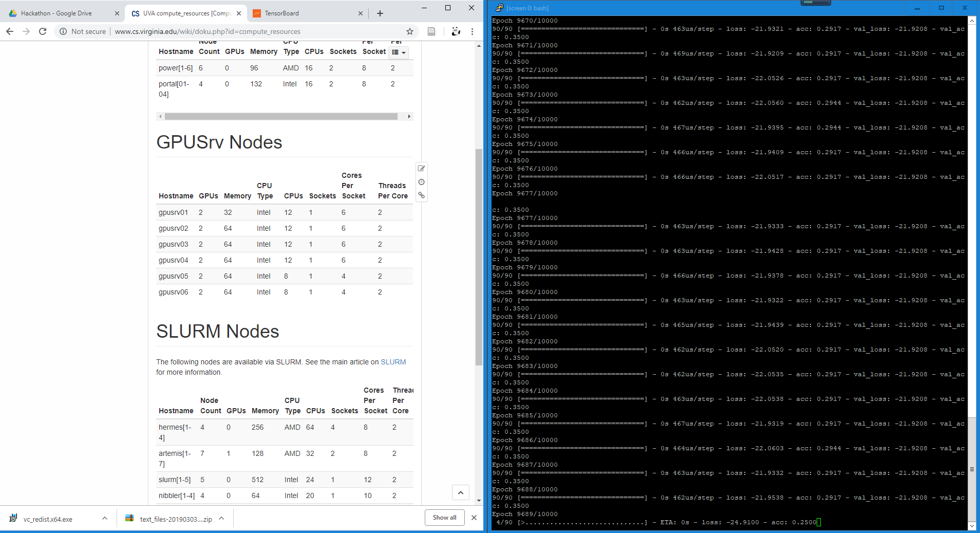Click Threads Per Core column header in GPUSrv table

click(393, 191)
